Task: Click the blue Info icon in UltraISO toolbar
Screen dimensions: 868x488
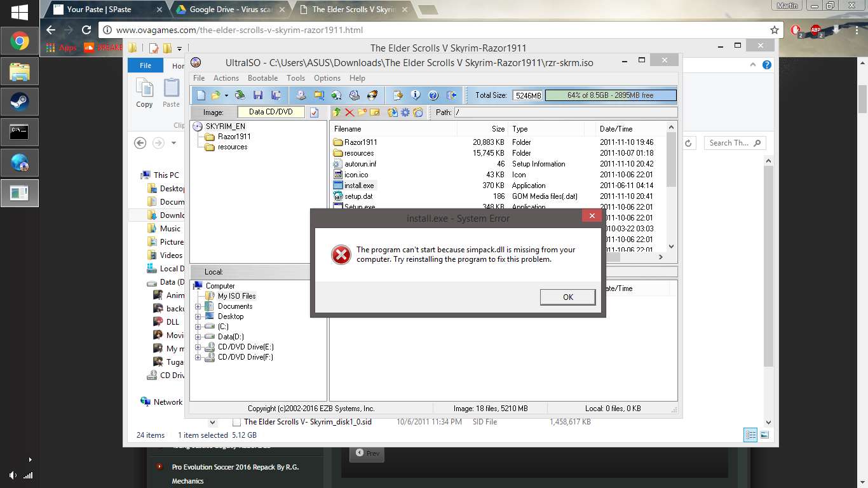Action: (416, 95)
